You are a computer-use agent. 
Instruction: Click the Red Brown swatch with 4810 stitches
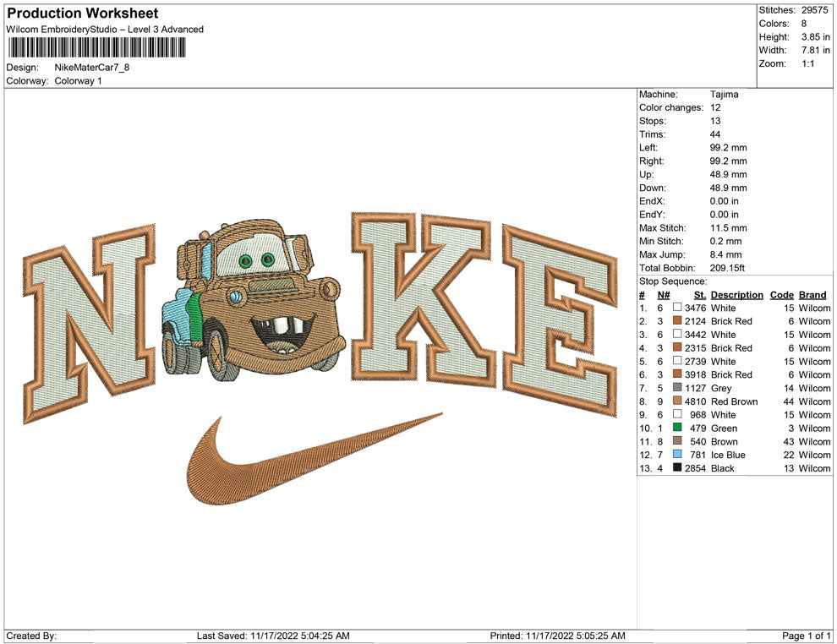click(677, 401)
